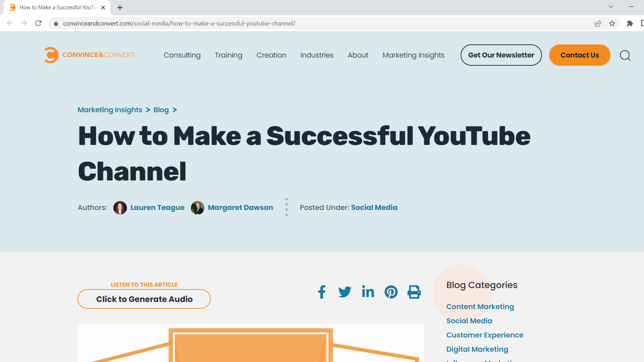Image resolution: width=644 pixels, height=362 pixels.
Task: Open Social Media in Blog Categories list
Action: pyautogui.click(x=469, y=321)
